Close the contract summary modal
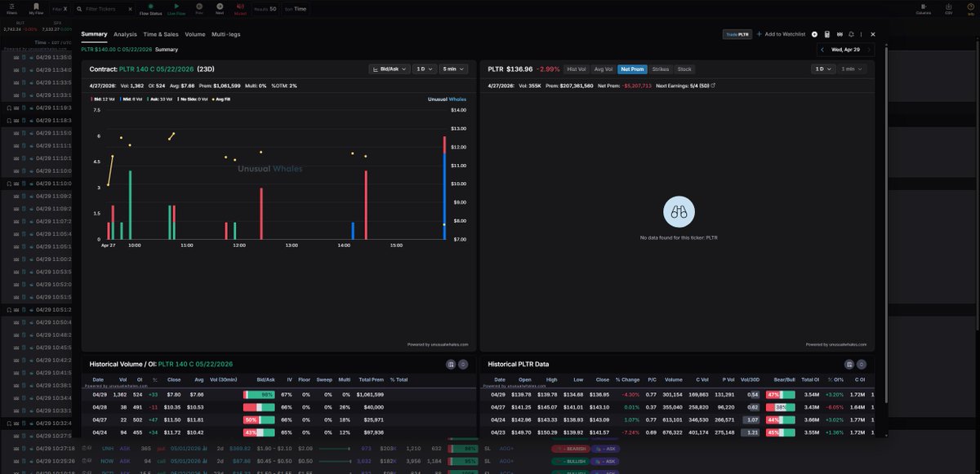 tap(873, 34)
